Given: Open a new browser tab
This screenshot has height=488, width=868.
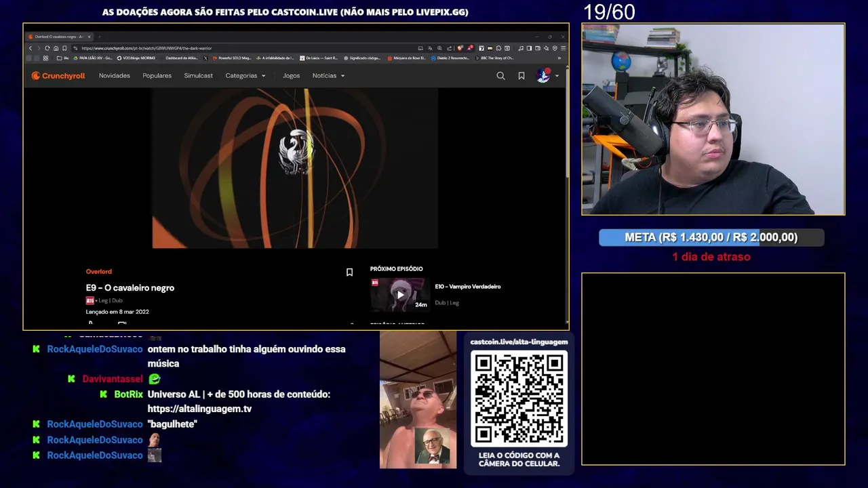Looking at the screenshot, I should (x=100, y=37).
